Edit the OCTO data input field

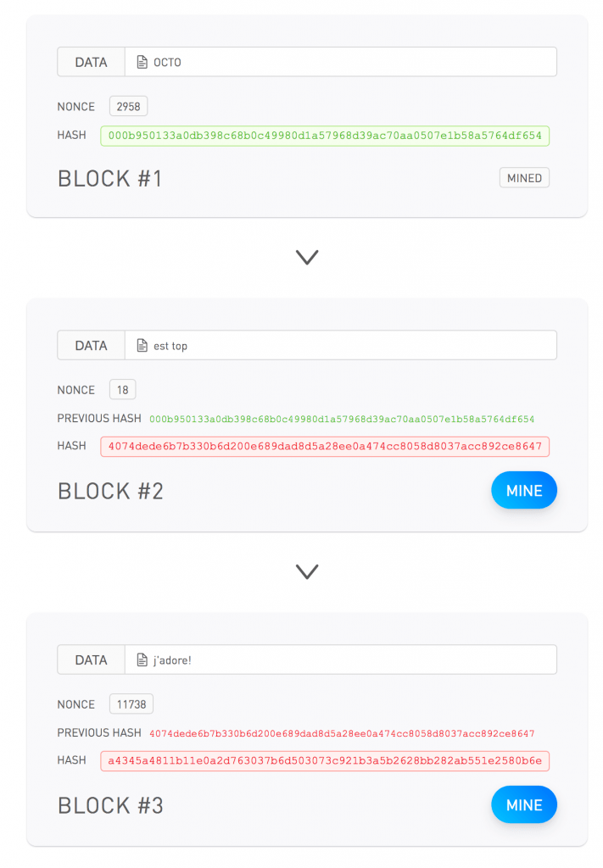[348, 62]
